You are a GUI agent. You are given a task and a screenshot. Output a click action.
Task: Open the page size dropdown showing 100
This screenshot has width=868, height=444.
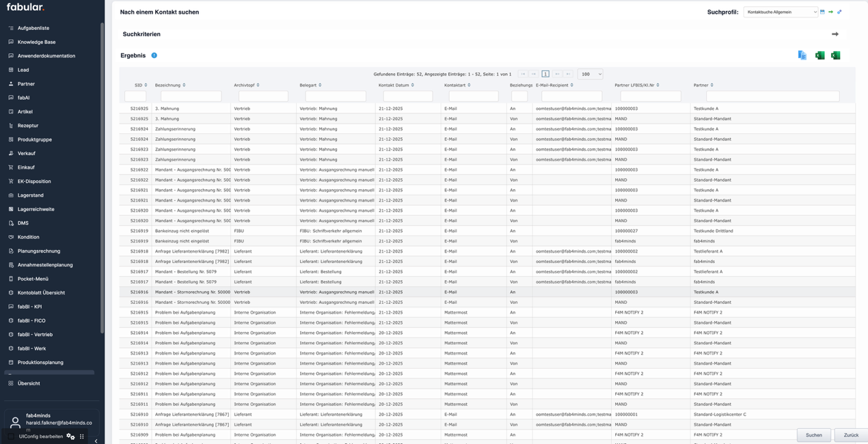pos(591,74)
